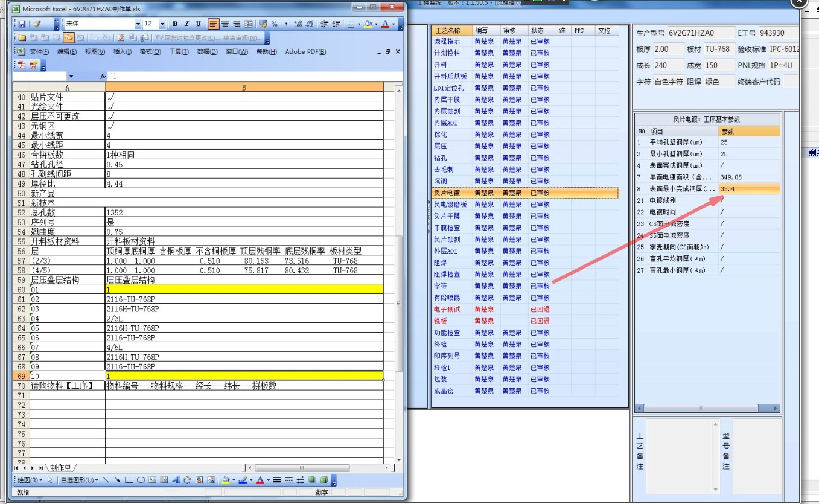
Task: Click Decrease Indent icon
Action: 323,24
